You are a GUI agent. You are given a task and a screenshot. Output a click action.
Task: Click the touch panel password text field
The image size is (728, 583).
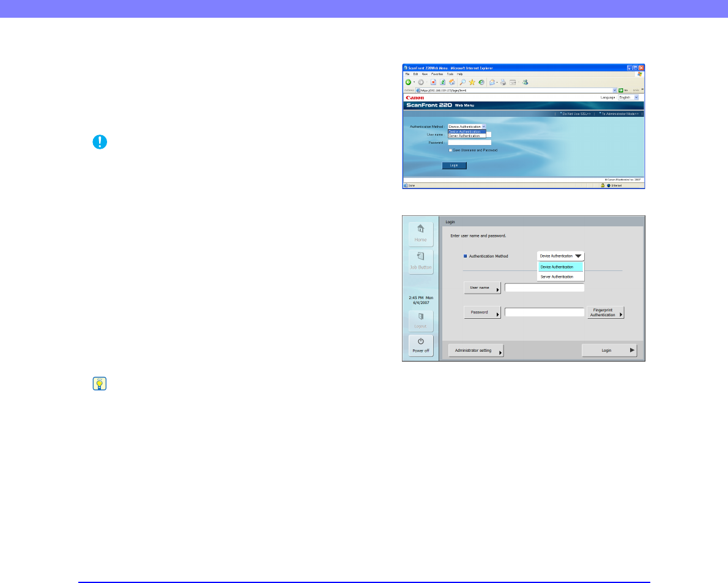tap(544, 313)
